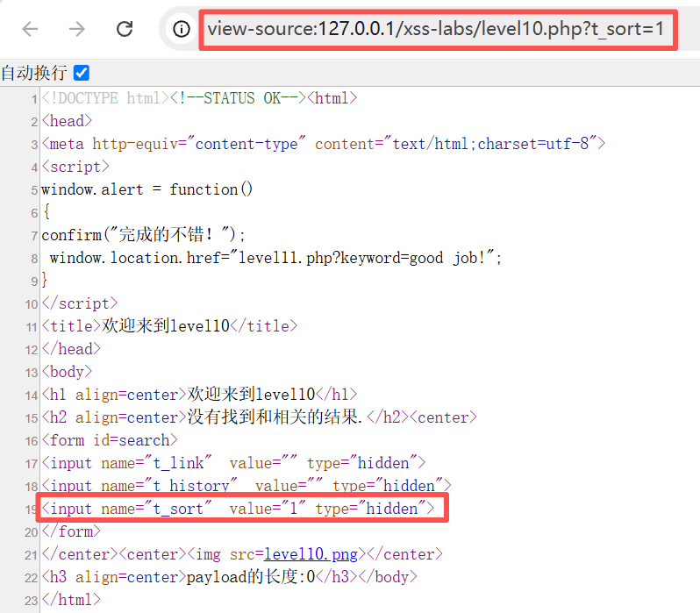Click the h2 没有找到和相关的结果 line

[259, 417]
